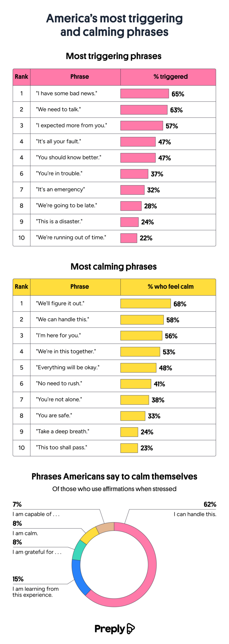Screen dimensions: 229x644
Task: Click the 15% learning experience label
Action: point(35,587)
